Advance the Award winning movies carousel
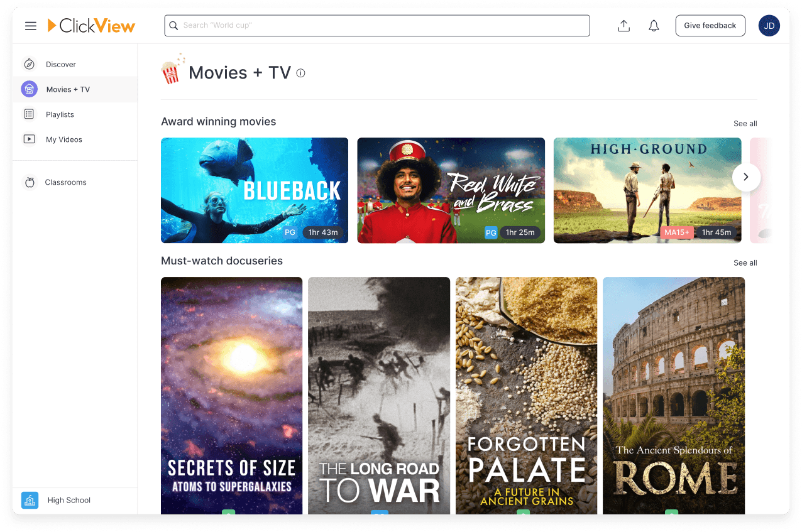The image size is (802, 532). (x=746, y=177)
